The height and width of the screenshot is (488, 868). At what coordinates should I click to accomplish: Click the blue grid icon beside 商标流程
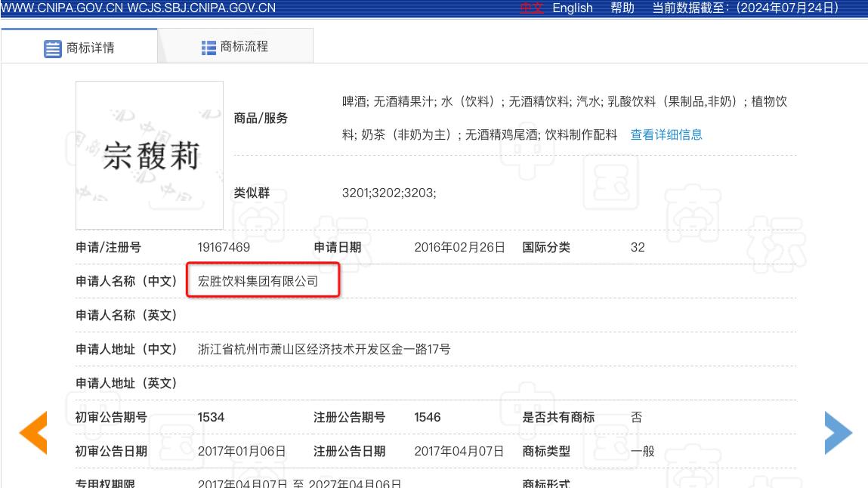click(209, 48)
